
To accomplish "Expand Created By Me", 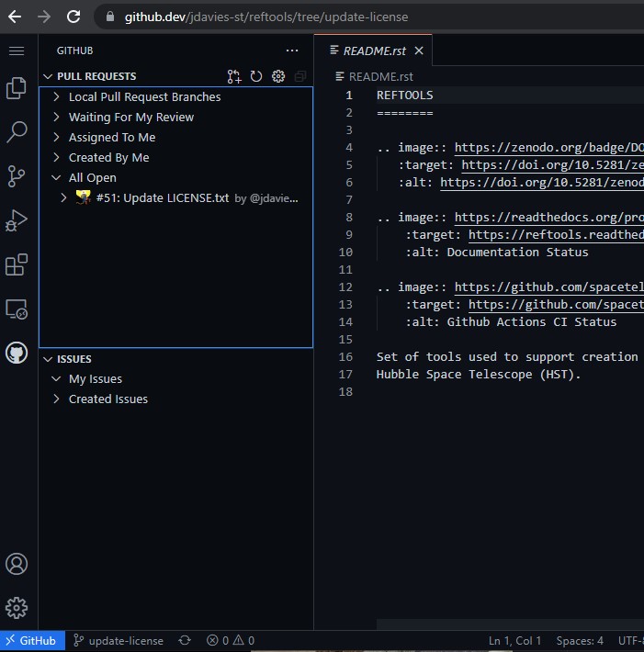I will 57,157.
